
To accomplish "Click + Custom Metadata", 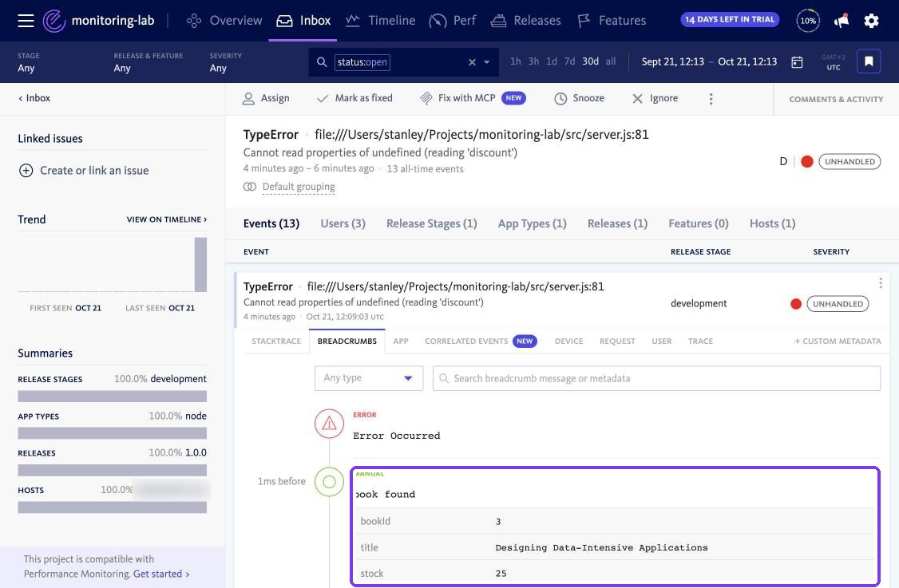I will [x=837, y=341].
